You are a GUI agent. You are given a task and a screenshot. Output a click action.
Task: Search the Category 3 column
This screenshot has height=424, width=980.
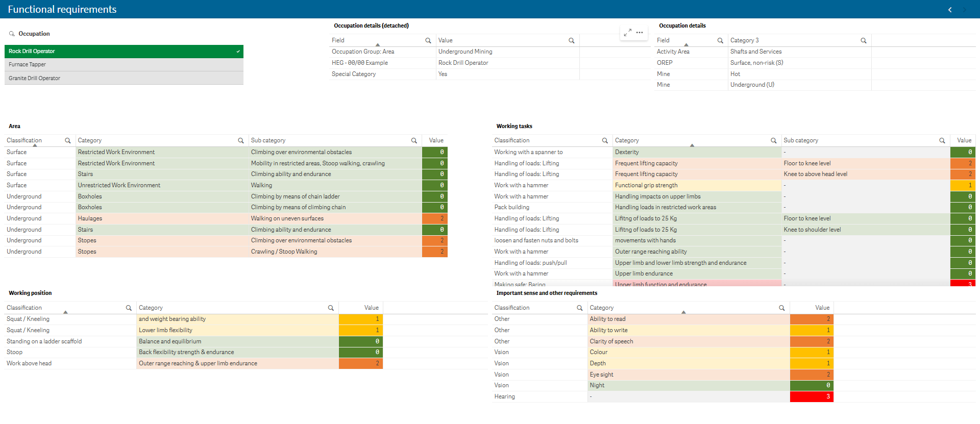863,41
